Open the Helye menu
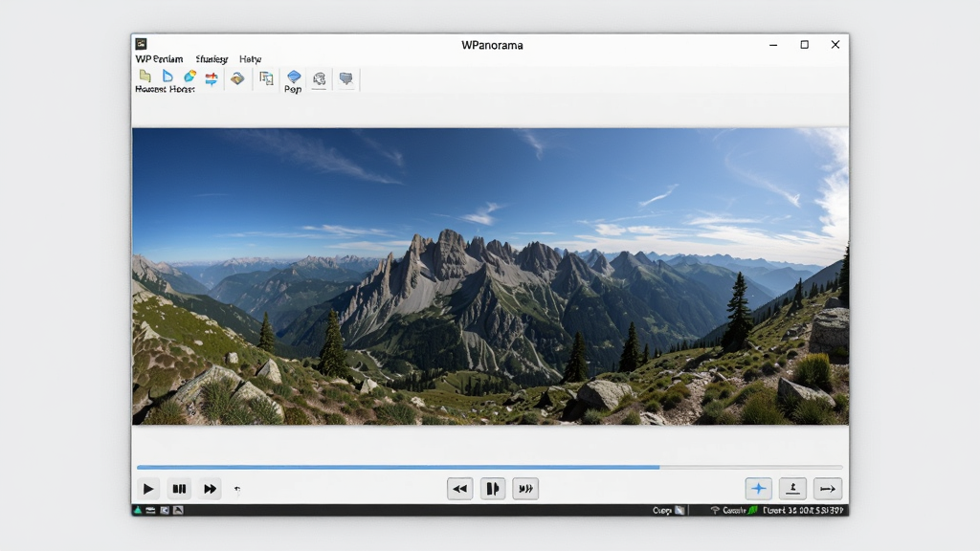 pyautogui.click(x=250, y=58)
